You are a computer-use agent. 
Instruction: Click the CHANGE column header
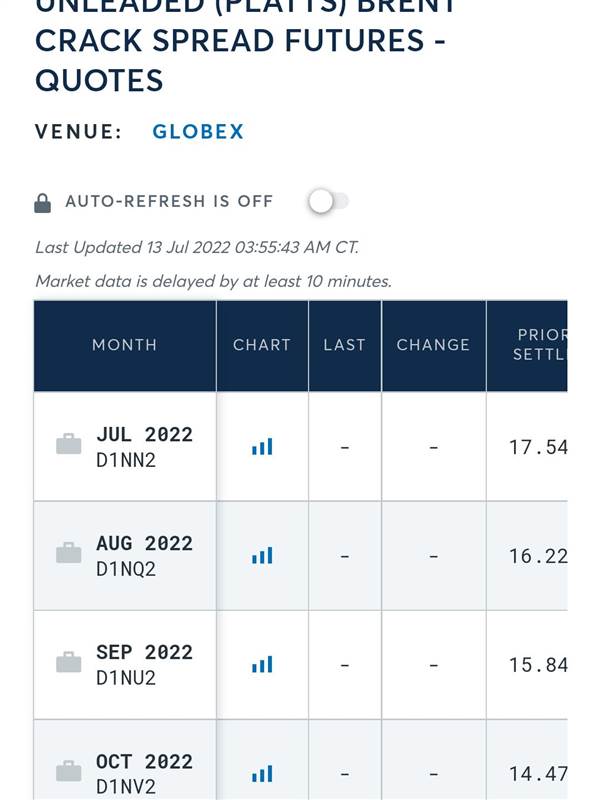[x=434, y=345]
